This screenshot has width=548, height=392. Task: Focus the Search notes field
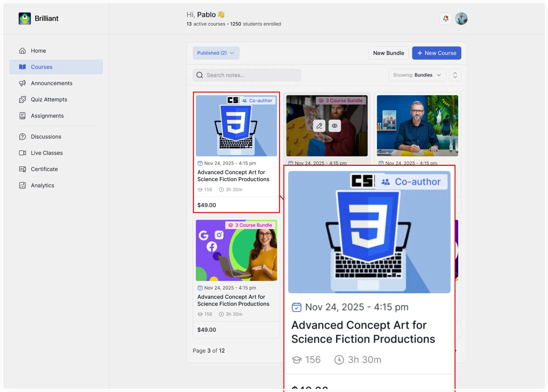(x=247, y=75)
